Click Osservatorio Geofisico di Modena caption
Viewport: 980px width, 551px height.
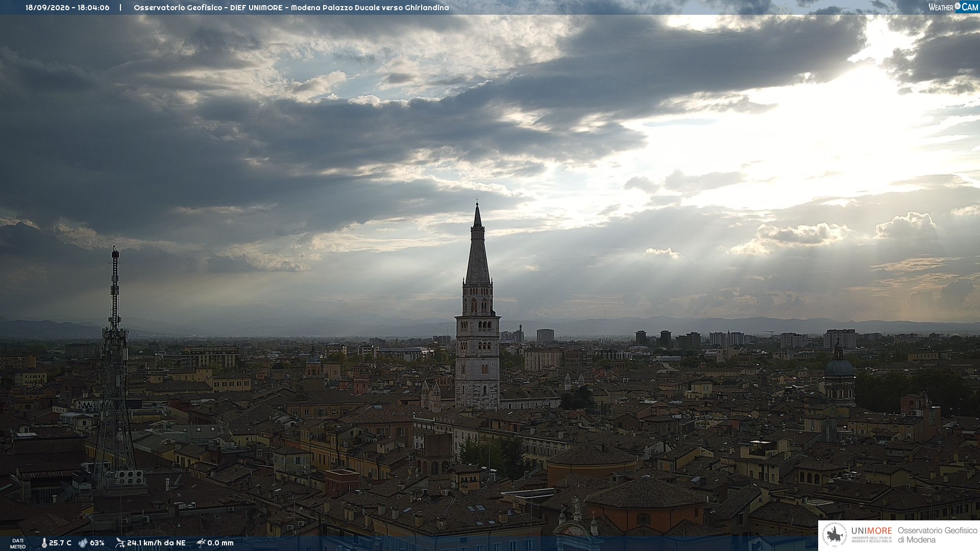(x=938, y=535)
